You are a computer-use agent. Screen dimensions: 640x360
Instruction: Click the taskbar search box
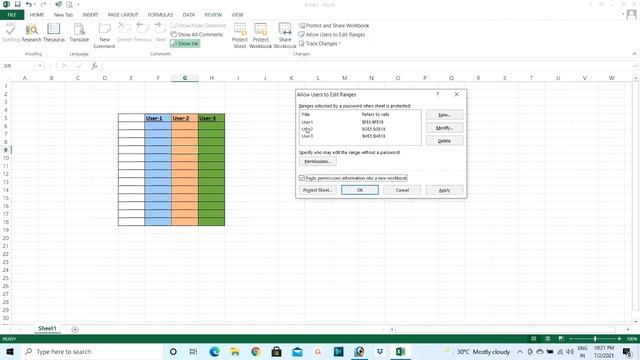92,351
